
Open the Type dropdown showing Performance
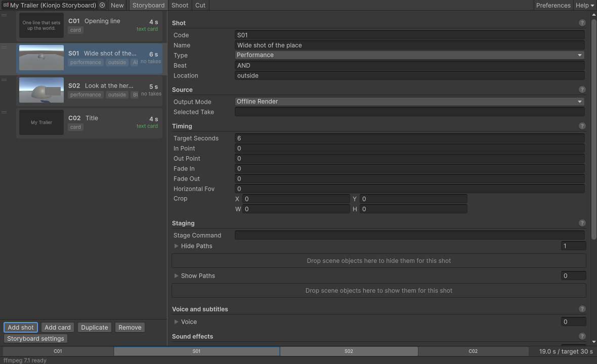pyautogui.click(x=409, y=55)
